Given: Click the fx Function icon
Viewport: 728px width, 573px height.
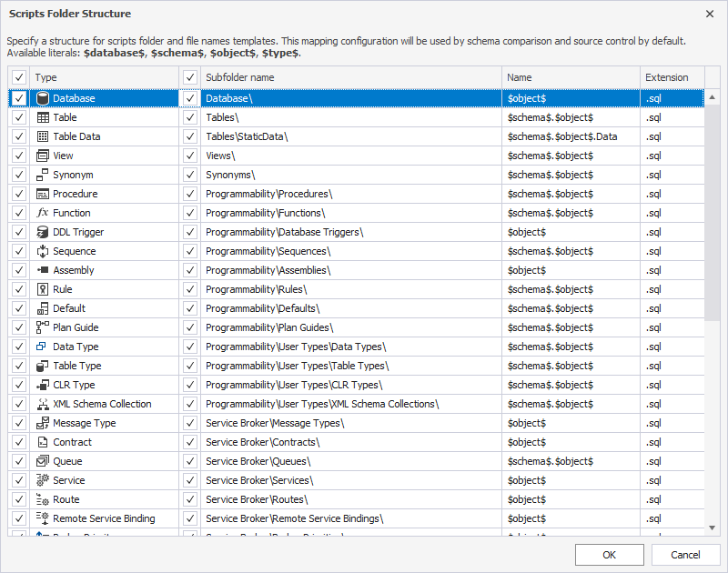Looking at the screenshot, I should [x=42, y=213].
